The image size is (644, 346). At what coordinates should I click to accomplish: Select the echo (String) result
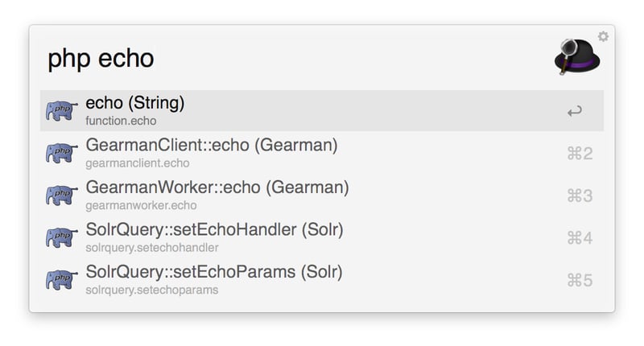[x=135, y=103]
